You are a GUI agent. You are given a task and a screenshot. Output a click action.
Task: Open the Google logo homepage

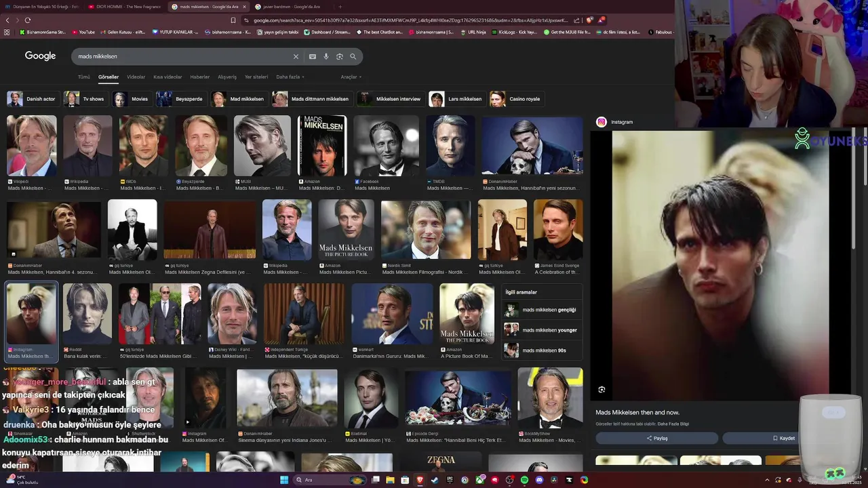coord(41,56)
